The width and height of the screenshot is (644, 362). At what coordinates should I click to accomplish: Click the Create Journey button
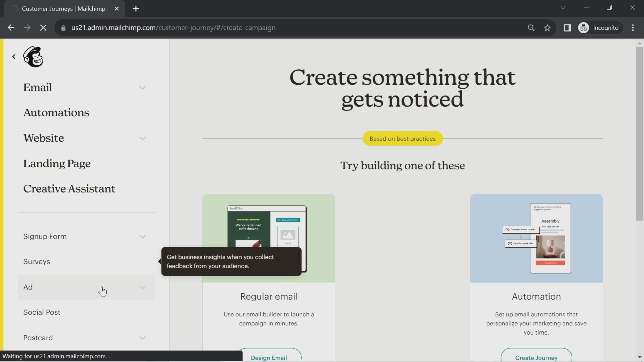pos(536,358)
